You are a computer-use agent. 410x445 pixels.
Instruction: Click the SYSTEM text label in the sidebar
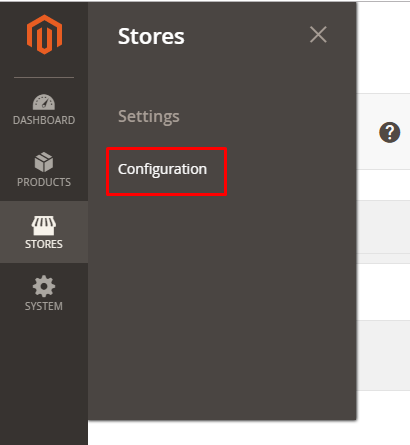(x=44, y=306)
